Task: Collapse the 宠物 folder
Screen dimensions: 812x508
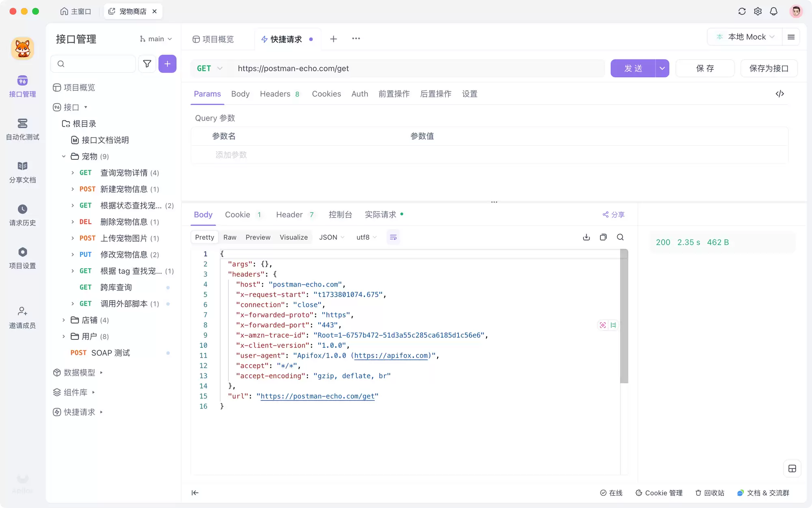Action: point(64,156)
